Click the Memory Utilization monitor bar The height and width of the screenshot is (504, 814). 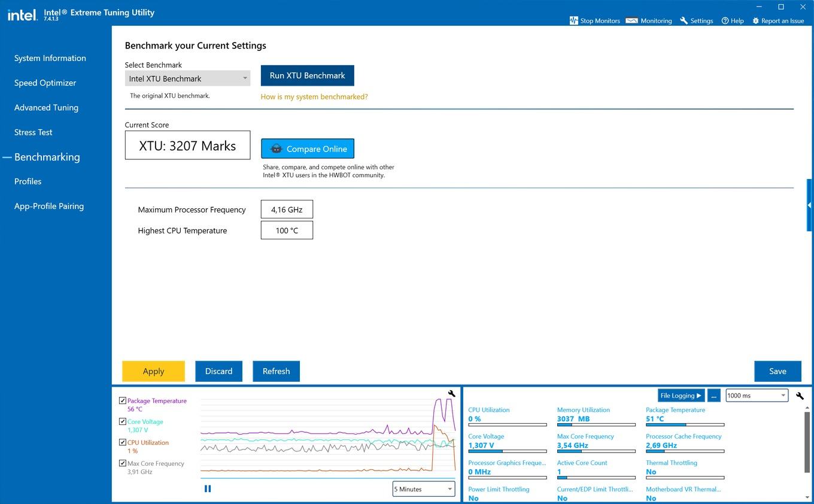(596, 425)
